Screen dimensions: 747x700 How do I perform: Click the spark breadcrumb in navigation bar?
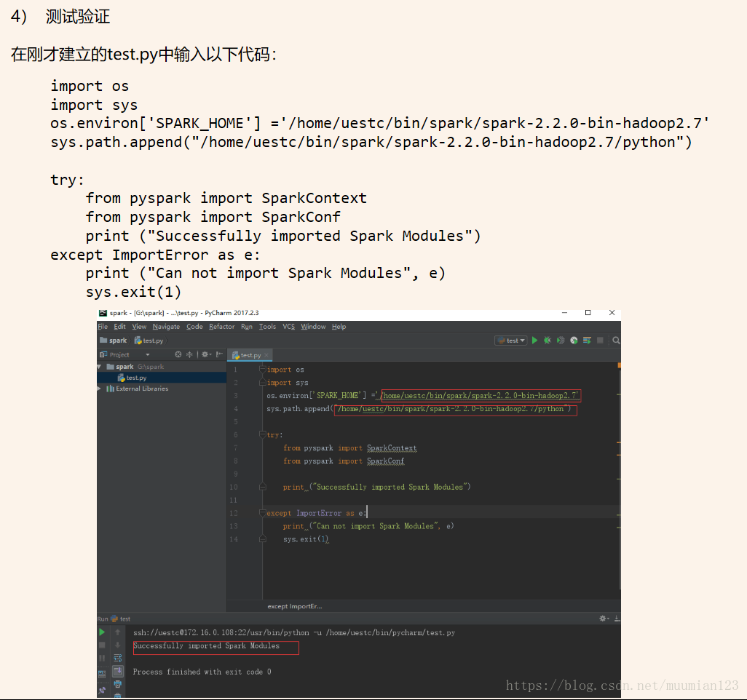coord(114,341)
